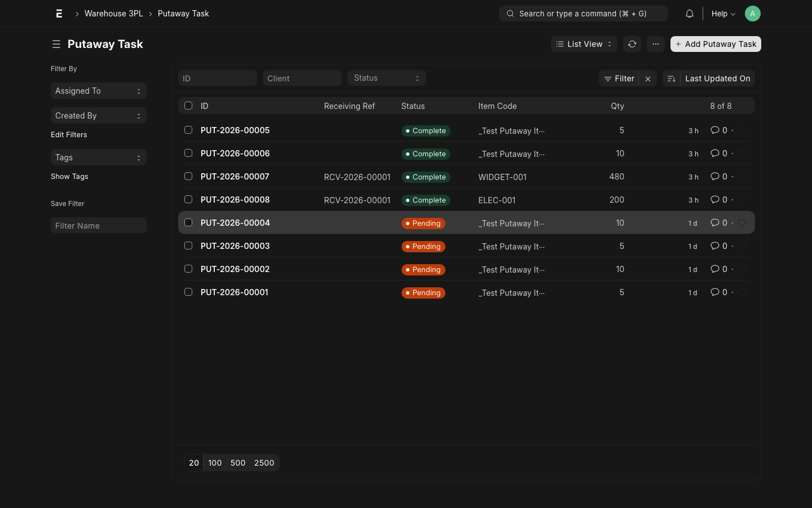Image resolution: width=812 pixels, height=508 pixels.
Task: Like PUT-2026-00004 with the heart icon
Action: [743, 223]
